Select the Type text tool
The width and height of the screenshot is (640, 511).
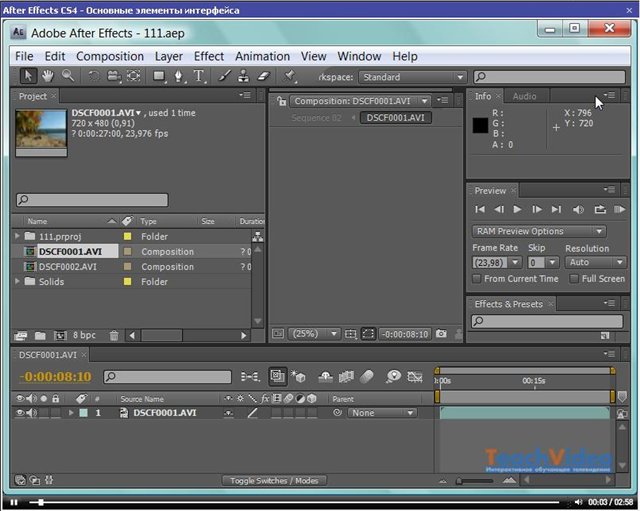tap(199, 76)
